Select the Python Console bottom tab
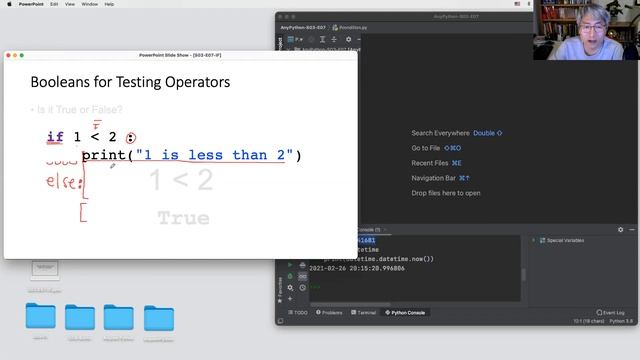Image resolution: width=640 pixels, height=360 pixels. click(x=405, y=313)
